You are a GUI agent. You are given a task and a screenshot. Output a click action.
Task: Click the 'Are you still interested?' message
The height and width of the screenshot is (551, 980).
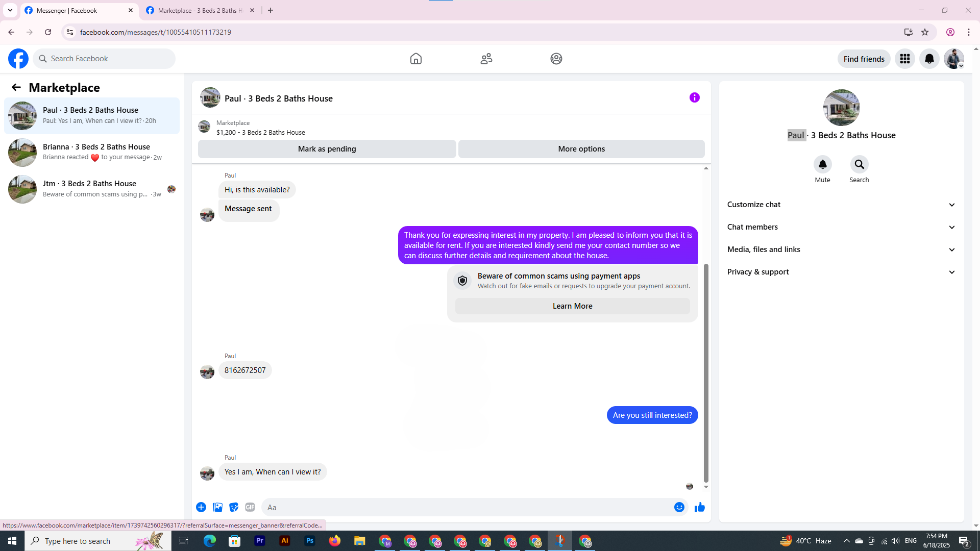[x=652, y=415]
